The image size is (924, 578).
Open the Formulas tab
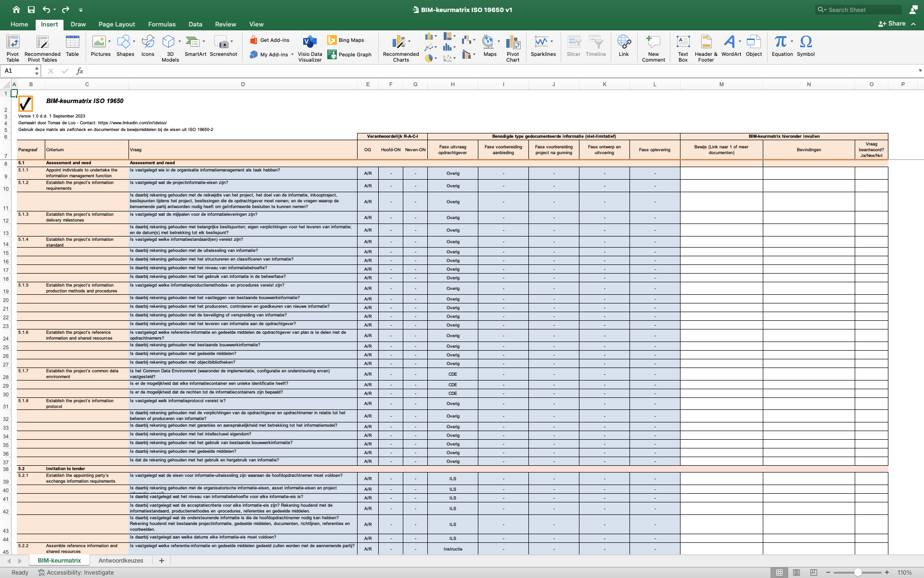pos(162,24)
